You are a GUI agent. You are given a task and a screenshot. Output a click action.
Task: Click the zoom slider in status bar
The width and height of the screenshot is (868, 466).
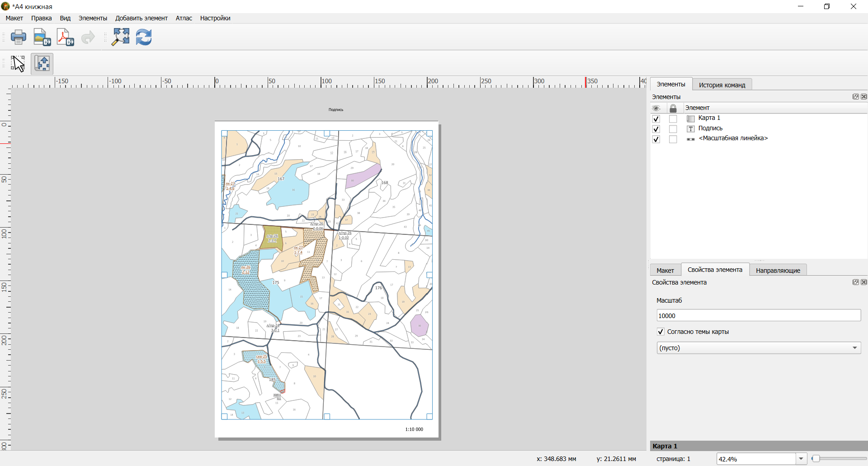pyautogui.click(x=839, y=459)
